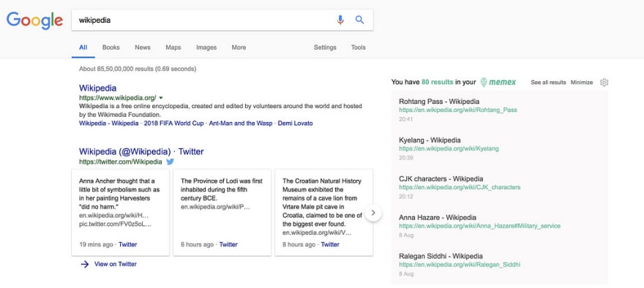
Task: Open the 2018 FIFA World Cup sitelink
Action: click(x=173, y=123)
